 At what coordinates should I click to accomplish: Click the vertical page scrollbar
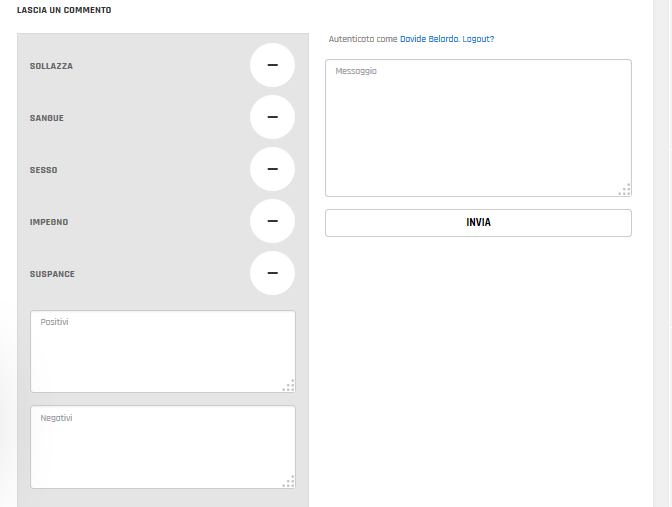[x=661, y=250]
